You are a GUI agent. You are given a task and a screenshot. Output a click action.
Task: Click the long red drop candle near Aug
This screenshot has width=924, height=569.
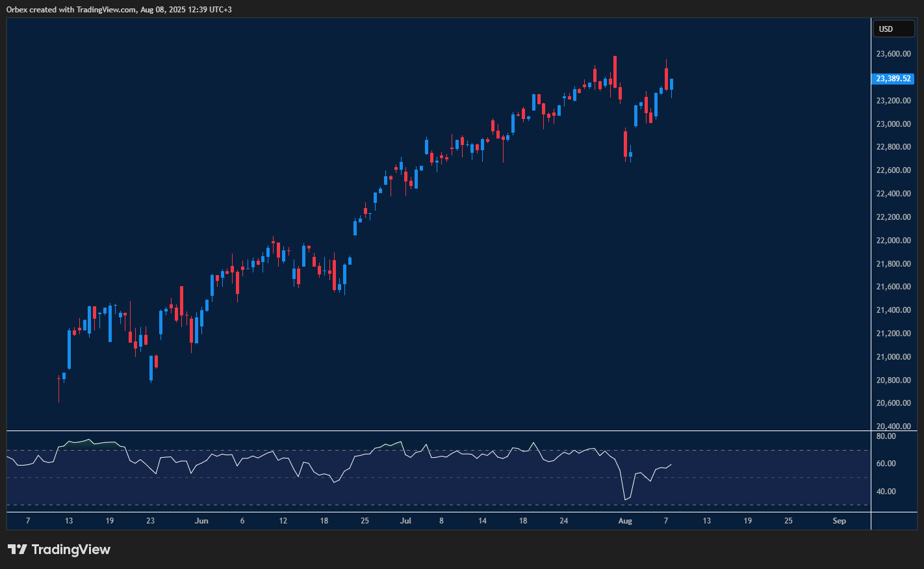pyautogui.click(x=624, y=143)
